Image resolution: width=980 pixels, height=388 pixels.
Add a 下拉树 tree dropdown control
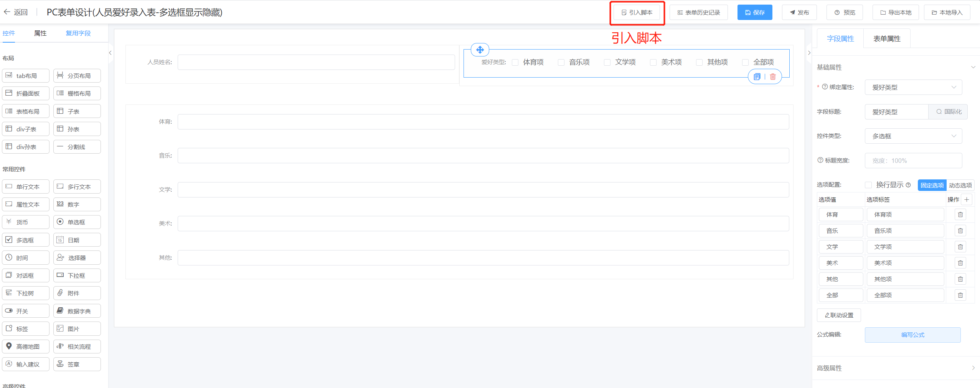point(26,293)
